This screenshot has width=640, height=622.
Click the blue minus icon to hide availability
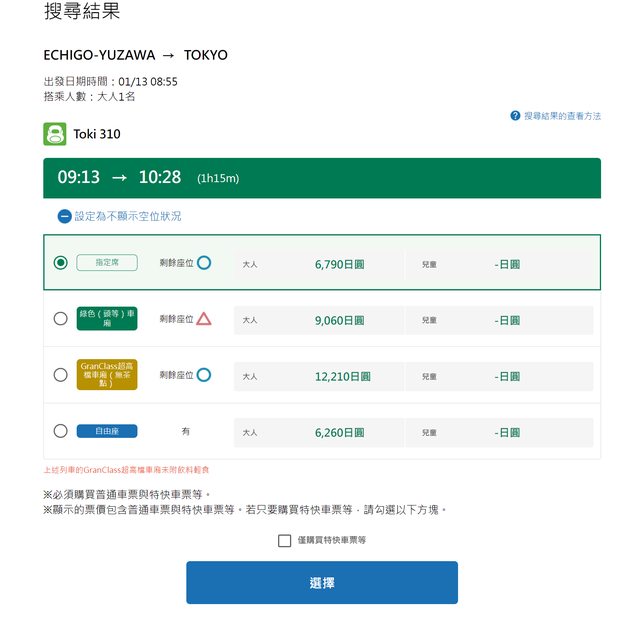pos(65,216)
